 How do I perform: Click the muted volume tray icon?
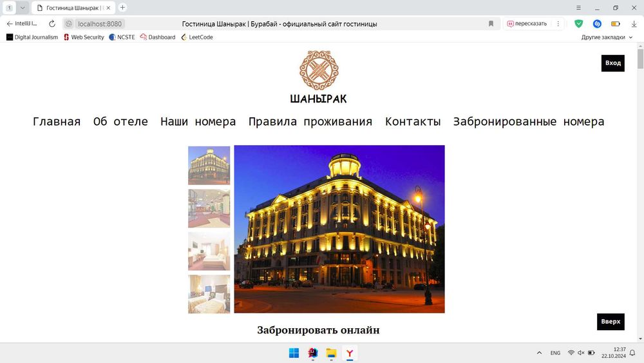coord(581,353)
